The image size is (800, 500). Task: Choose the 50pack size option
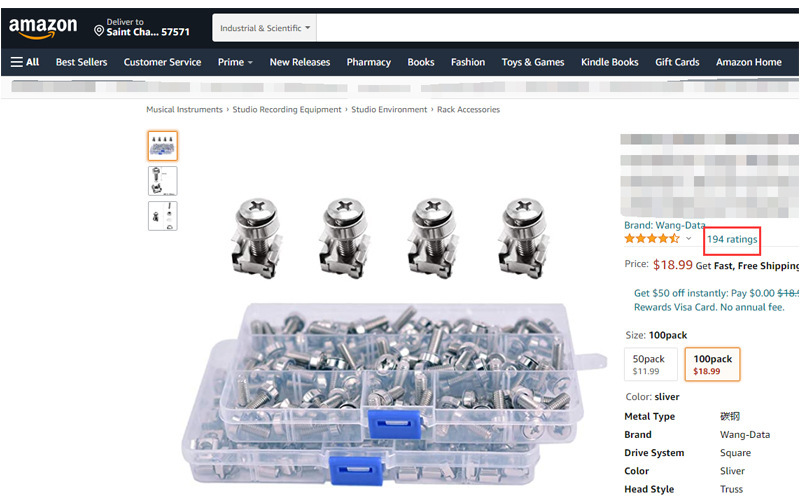click(x=651, y=364)
